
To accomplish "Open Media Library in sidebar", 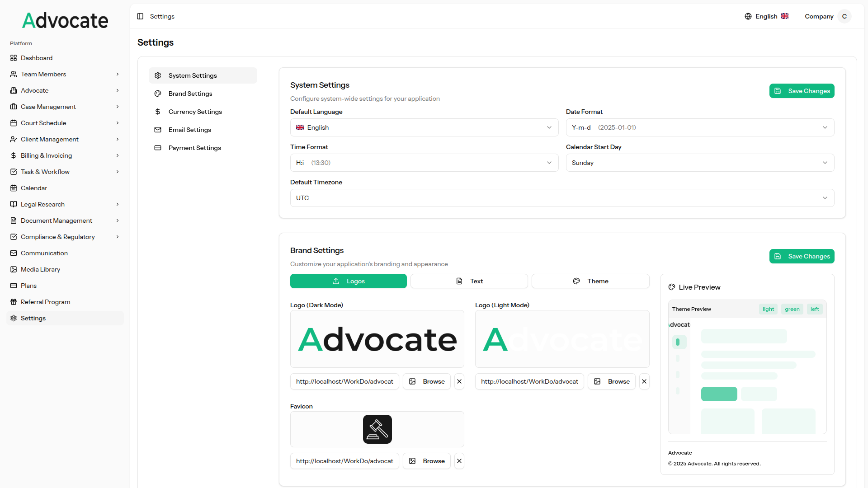I will click(40, 269).
